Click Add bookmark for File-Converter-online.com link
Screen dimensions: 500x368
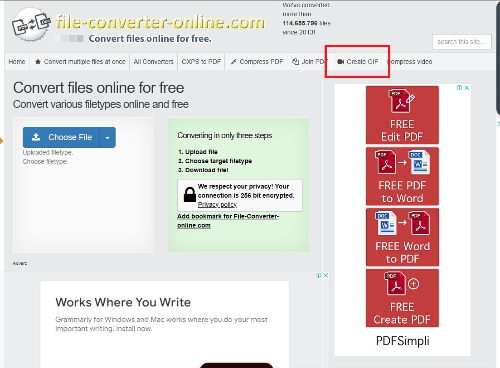tap(228, 221)
